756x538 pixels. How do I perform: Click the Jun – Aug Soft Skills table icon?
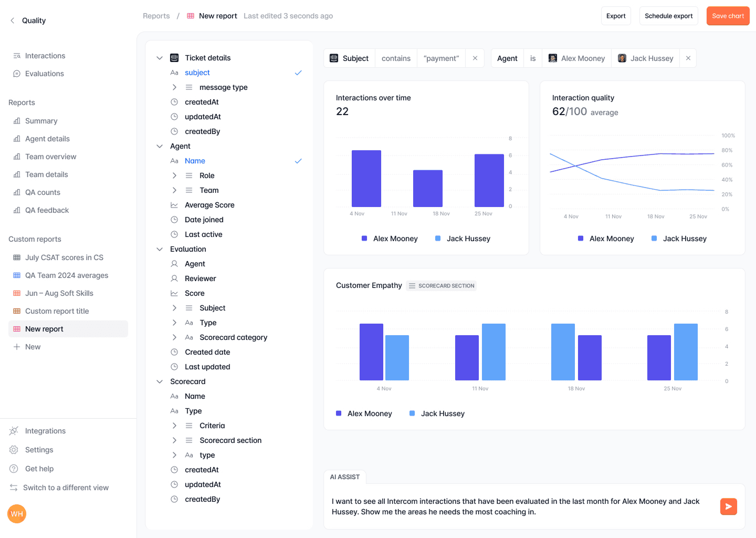[x=17, y=293]
